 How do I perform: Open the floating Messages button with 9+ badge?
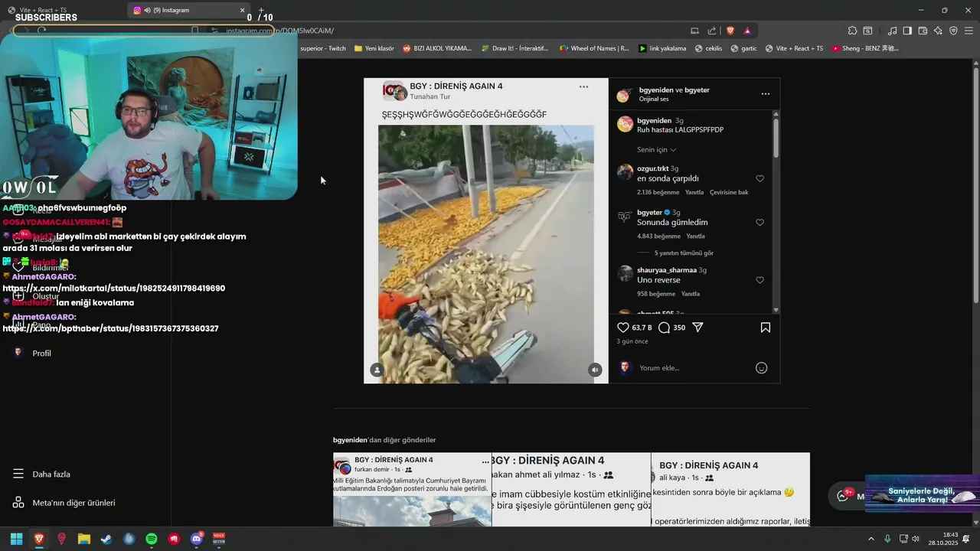click(847, 496)
